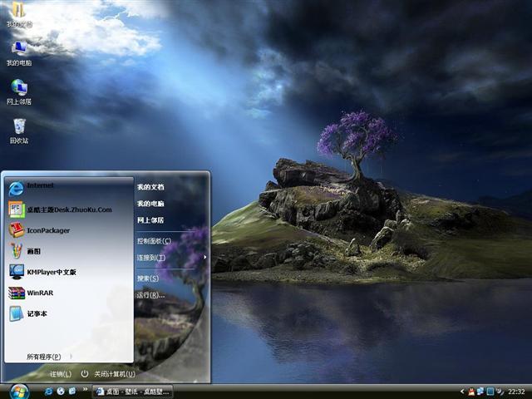Expand 连接到(T) submenu arrow
532x399 pixels.
coord(205,258)
